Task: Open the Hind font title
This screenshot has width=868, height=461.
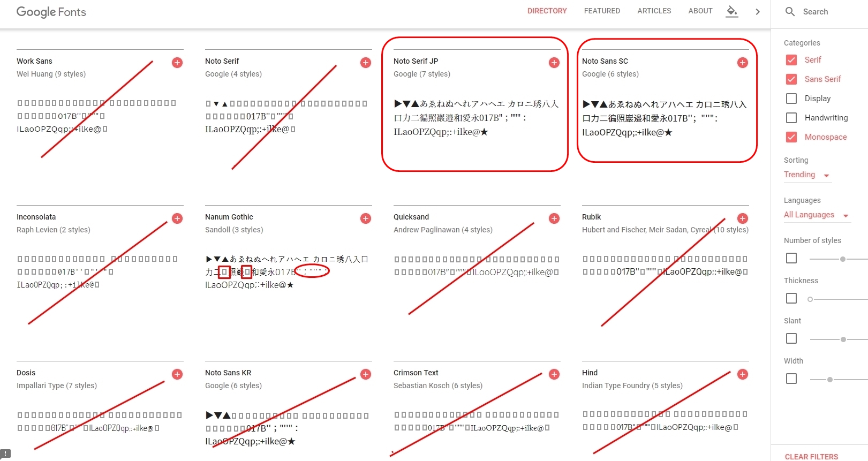Action: click(x=590, y=373)
